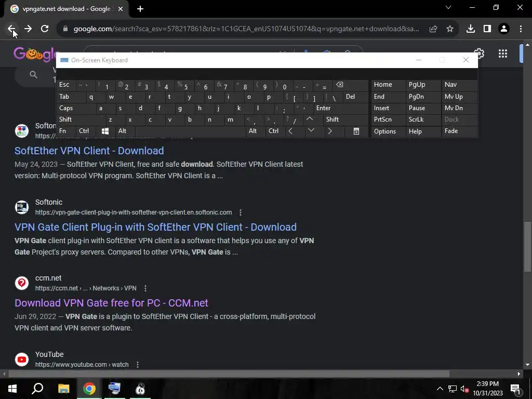
Task: Click the space bar on On-Screen Keyboard
Action: (x=190, y=131)
